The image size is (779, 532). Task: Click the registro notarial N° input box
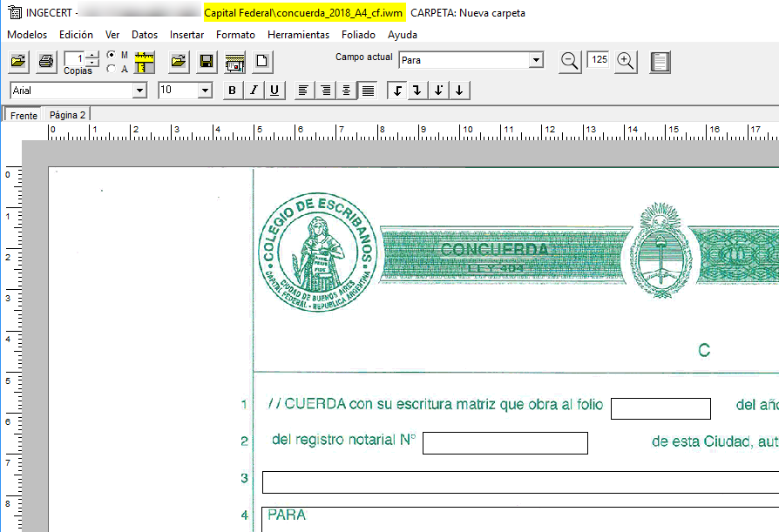pos(505,442)
